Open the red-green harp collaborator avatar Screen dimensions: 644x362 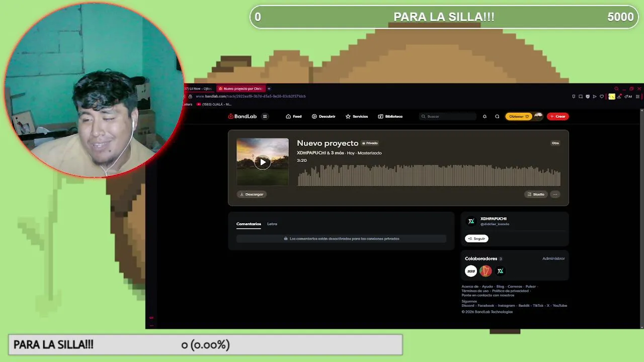(486, 271)
